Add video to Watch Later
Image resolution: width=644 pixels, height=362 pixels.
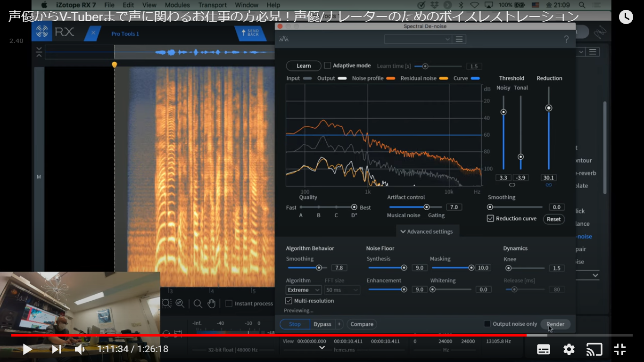point(626,17)
